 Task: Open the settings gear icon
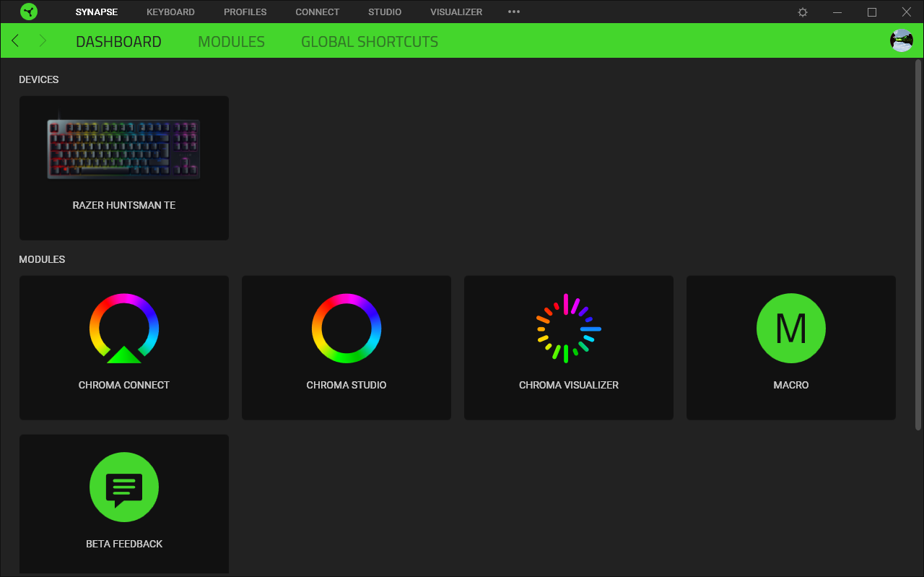[803, 12]
